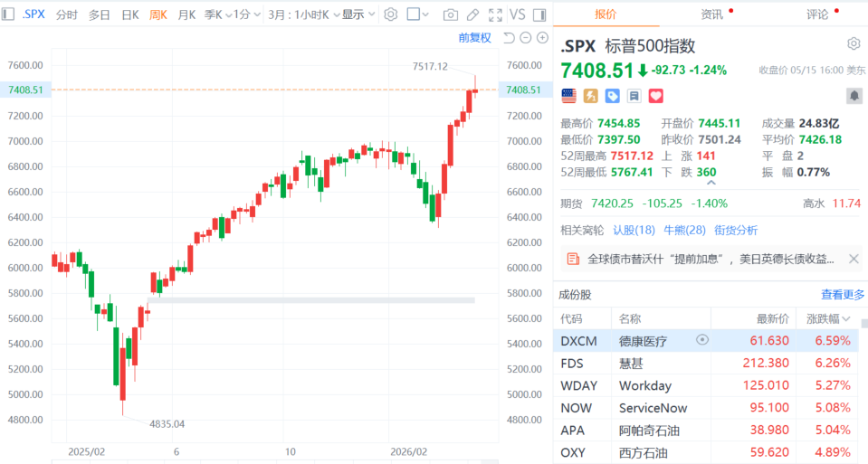This screenshot has width=868, height=464.
Task: Select the pencil drawing tool
Action: click(x=472, y=15)
